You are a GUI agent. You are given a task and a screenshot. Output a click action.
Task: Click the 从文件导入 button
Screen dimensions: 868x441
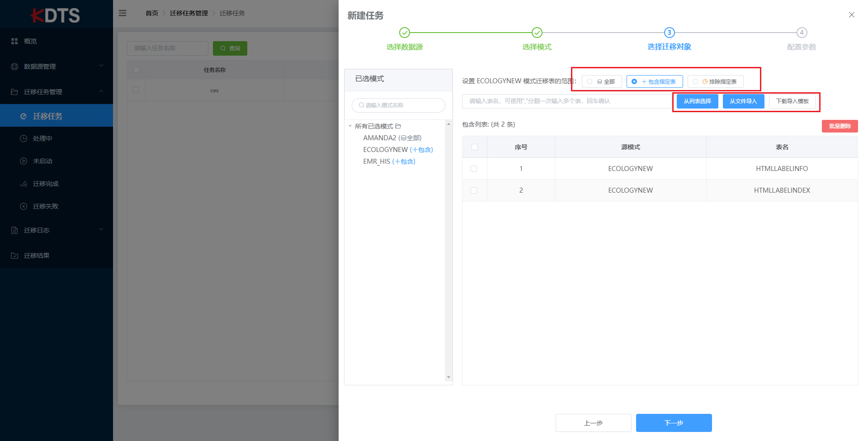coord(743,101)
